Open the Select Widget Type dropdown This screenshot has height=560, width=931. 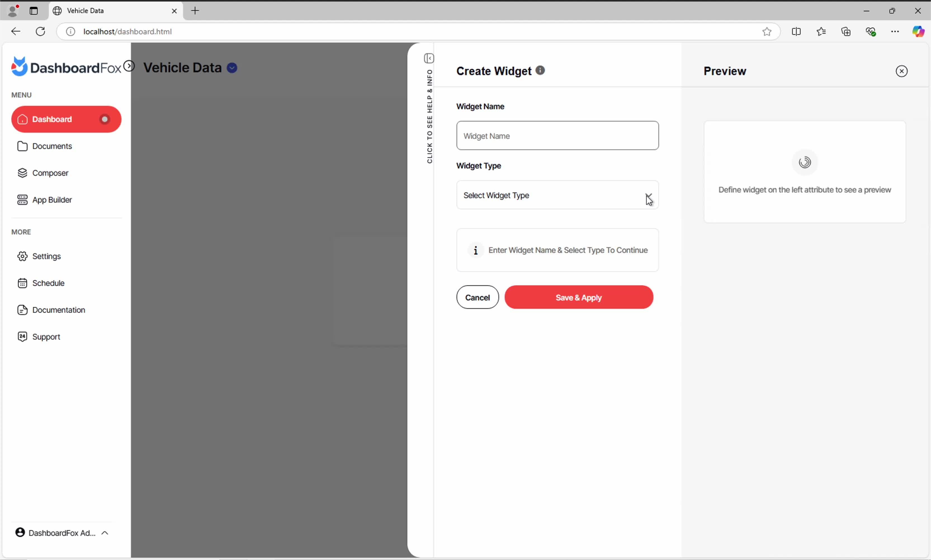557,195
